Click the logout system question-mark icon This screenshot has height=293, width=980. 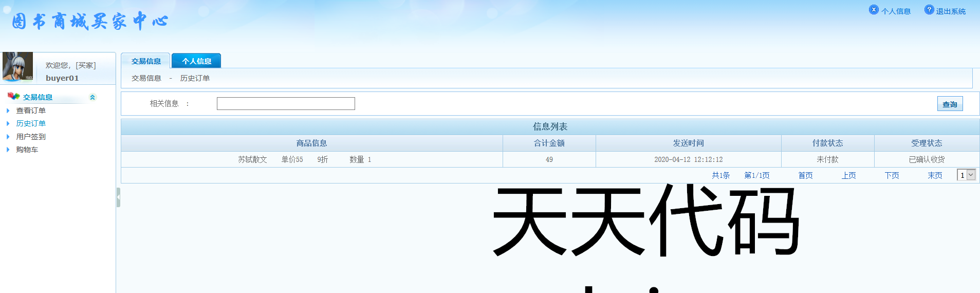pyautogui.click(x=929, y=10)
